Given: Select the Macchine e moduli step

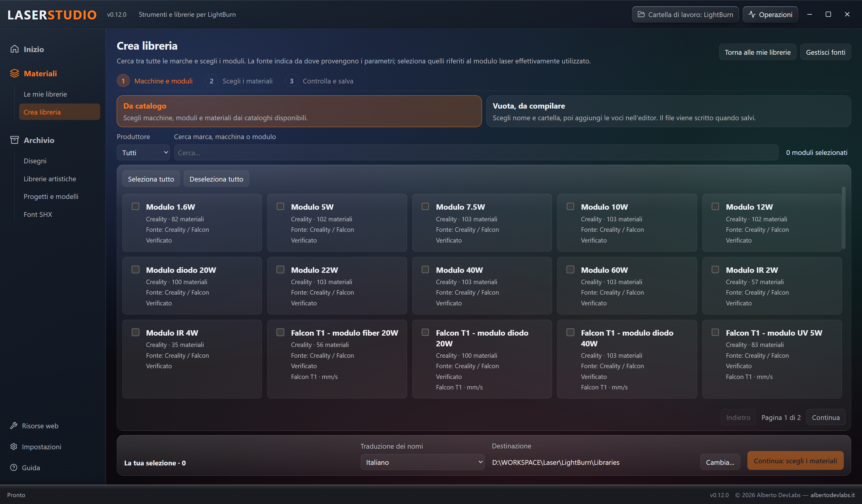Looking at the screenshot, I should 155,81.
